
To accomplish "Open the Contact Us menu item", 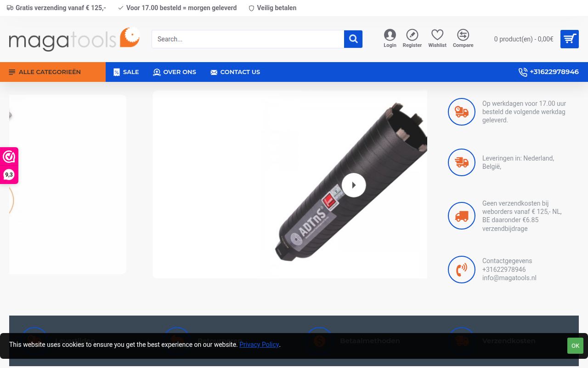I will [x=235, y=72].
